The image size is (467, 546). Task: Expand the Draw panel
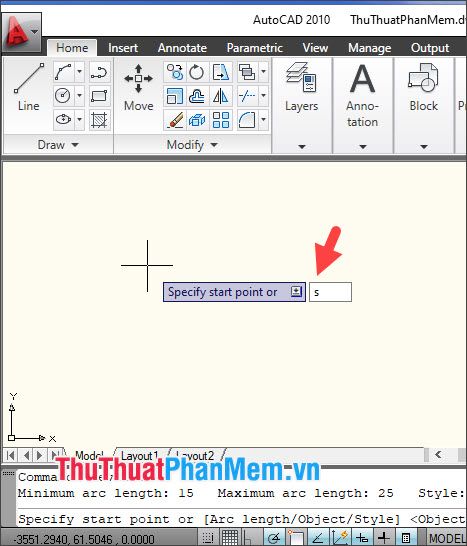(58, 145)
